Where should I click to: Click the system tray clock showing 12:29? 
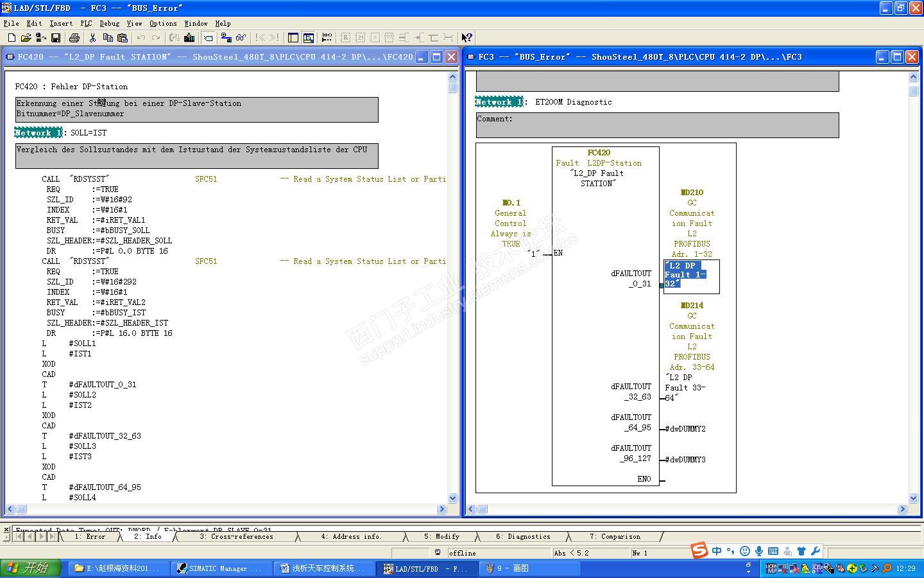point(905,568)
